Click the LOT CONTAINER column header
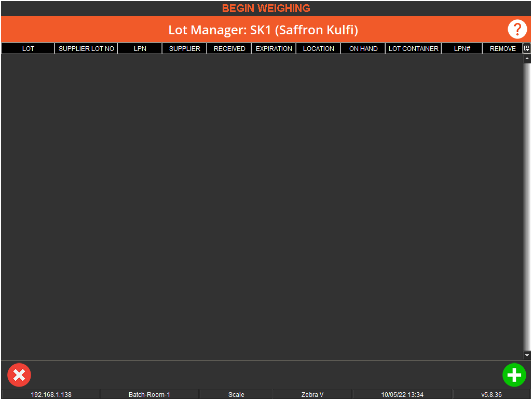 pos(414,49)
